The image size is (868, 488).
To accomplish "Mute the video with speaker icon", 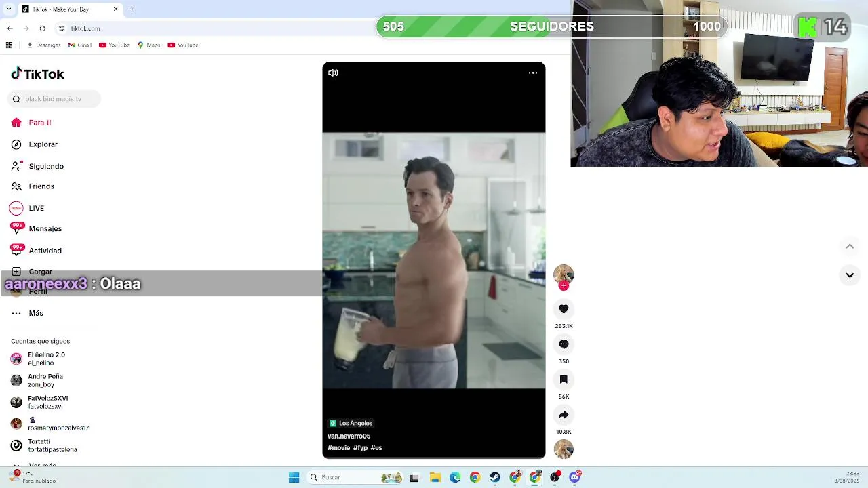I will tap(333, 73).
